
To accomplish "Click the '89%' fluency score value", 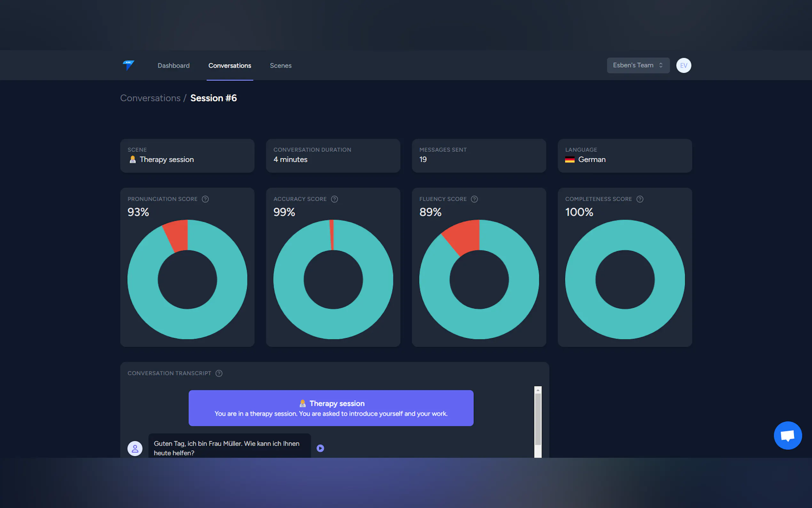I will (430, 212).
